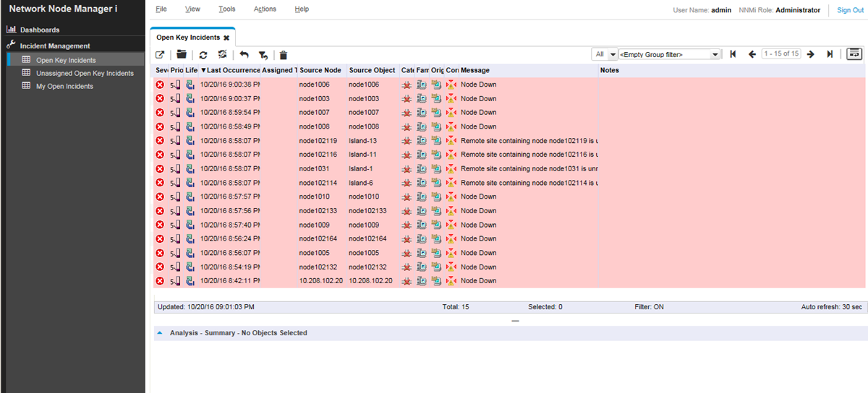Click the Delete trash icon
This screenshot has height=393, width=868.
tap(284, 54)
